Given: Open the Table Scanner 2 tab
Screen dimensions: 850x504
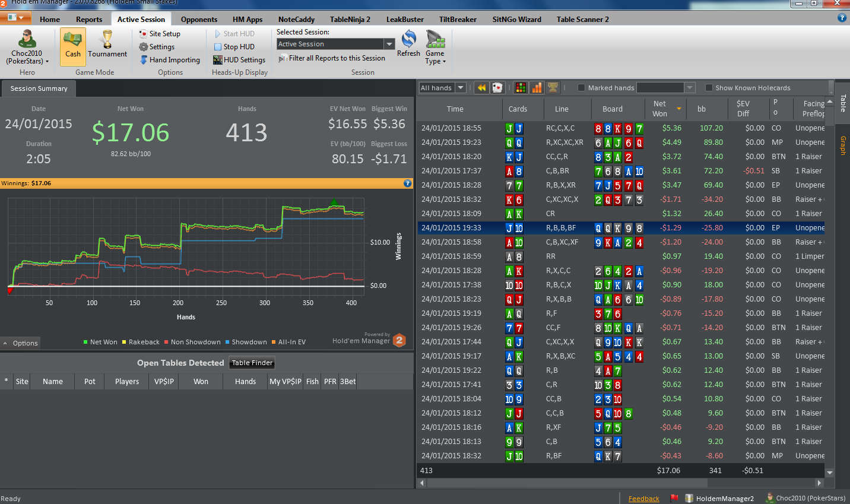Looking at the screenshot, I should [x=583, y=20].
